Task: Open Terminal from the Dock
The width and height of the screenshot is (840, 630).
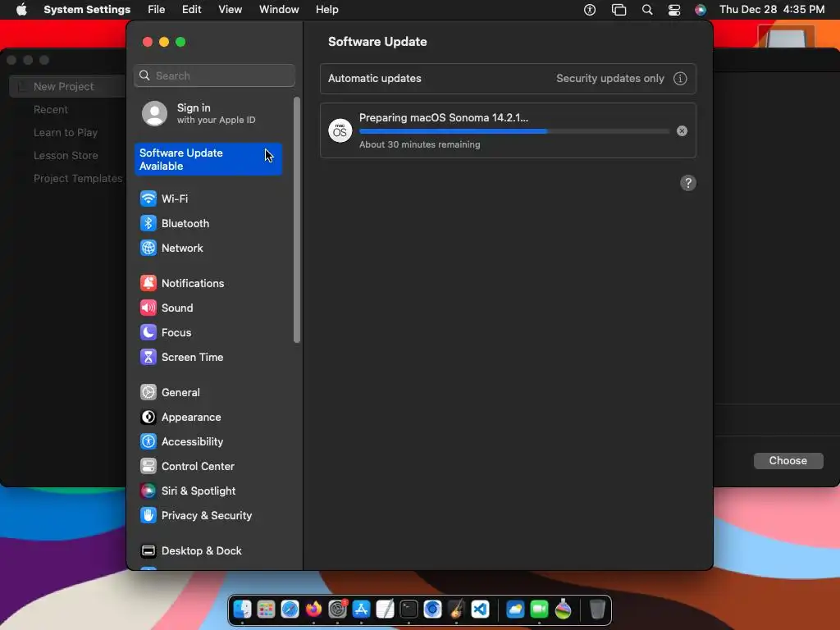Action: click(x=409, y=609)
